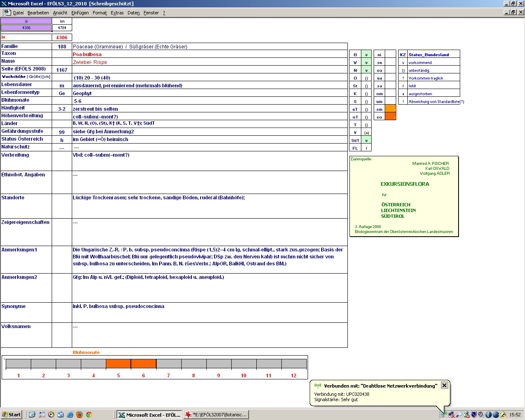Open the Daten menu
Screen dimensions: 525x420
click(133, 13)
